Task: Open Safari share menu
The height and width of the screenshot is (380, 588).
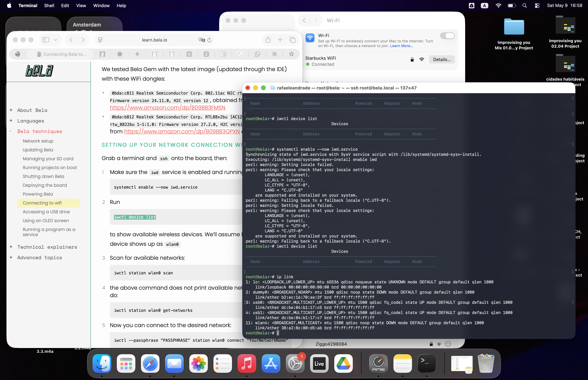Action: click(x=268, y=40)
